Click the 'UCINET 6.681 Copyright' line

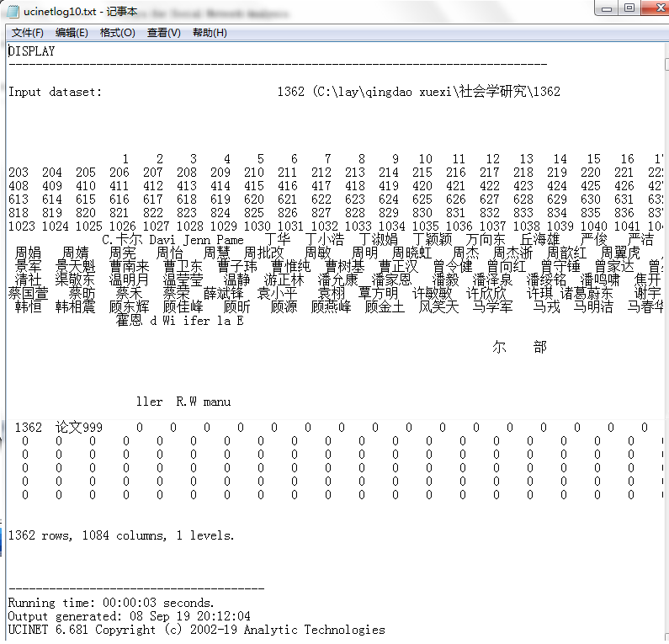(196, 630)
